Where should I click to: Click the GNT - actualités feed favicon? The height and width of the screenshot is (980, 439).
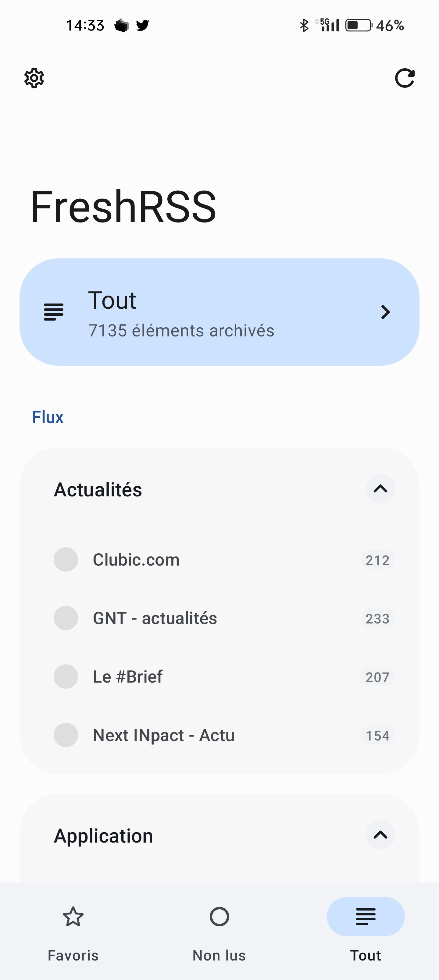pyautogui.click(x=66, y=618)
